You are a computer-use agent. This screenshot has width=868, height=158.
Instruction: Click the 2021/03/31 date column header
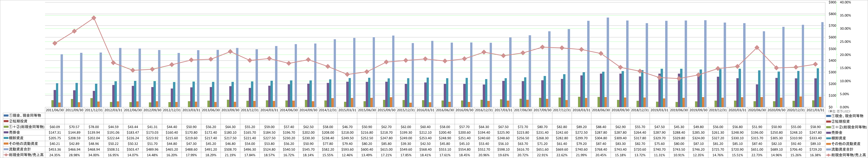point(816,110)
